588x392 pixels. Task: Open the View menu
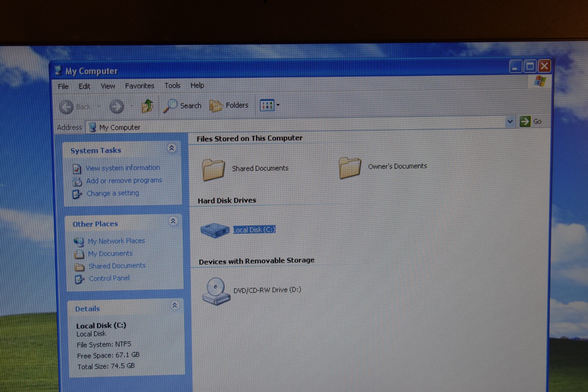[x=108, y=86]
